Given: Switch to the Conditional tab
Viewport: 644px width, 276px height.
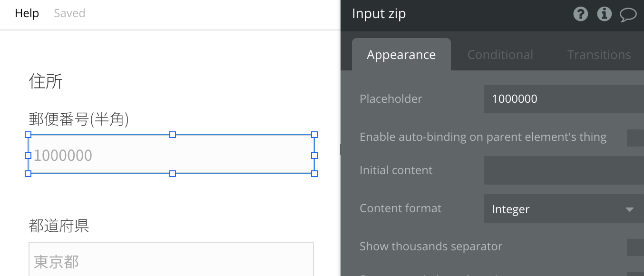Looking at the screenshot, I should 500,55.
